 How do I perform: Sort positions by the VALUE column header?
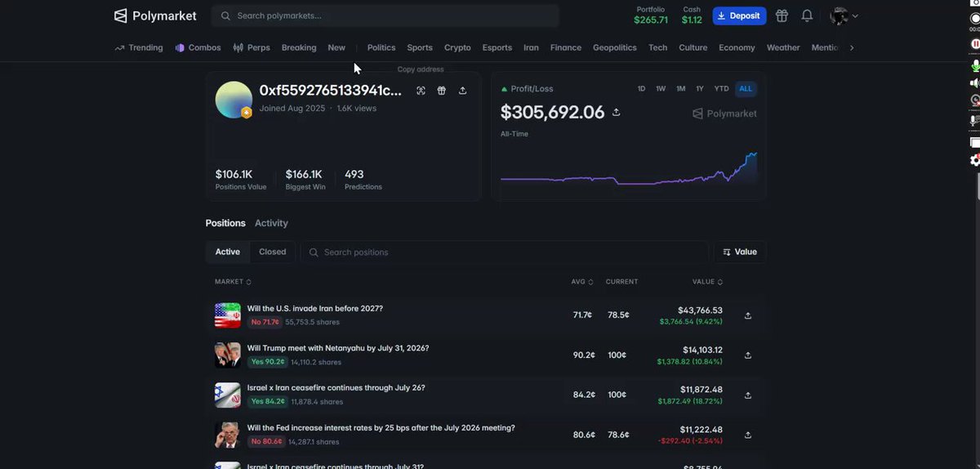[x=706, y=282]
